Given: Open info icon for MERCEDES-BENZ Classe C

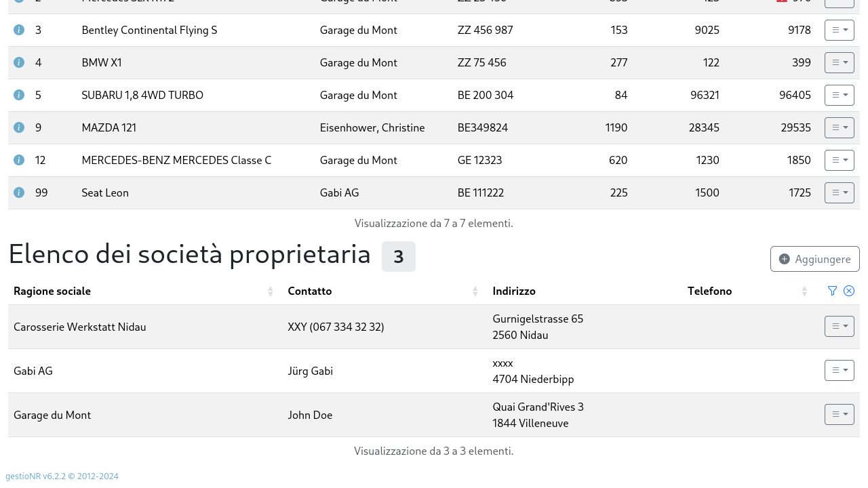Looking at the screenshot, I should click(19, 160).
